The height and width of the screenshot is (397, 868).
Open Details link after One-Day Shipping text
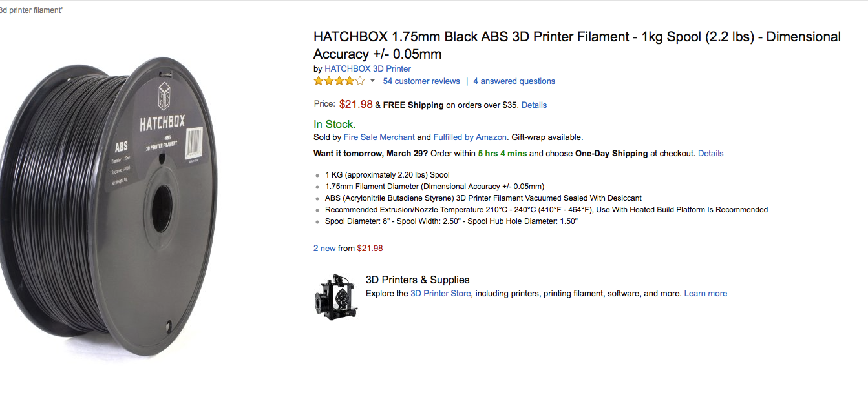(711, 154)
